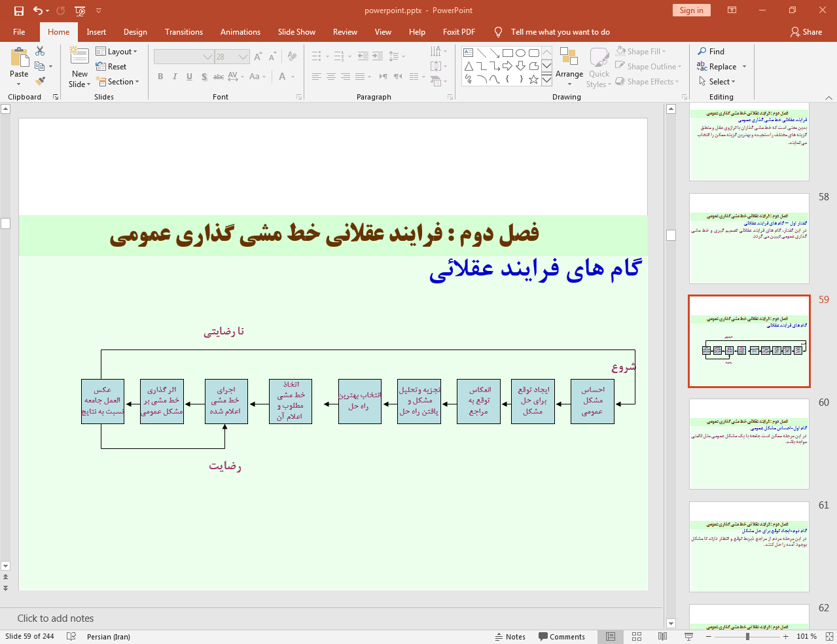Viewport: 837px width, 644px height.
Task: Click the Tell me lightbulb icon
Action: tap(499, 31)
